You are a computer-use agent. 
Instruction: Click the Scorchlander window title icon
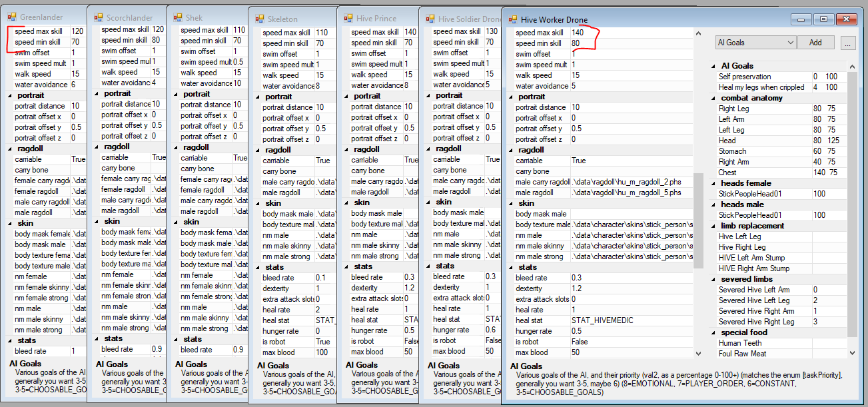(x=99, y=17)
